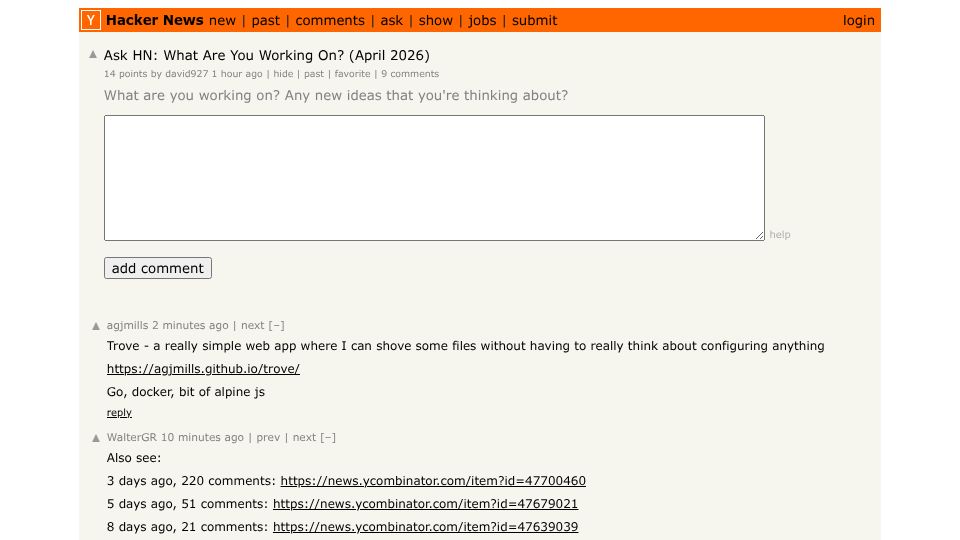960x540 pixels.
Task: Click the text 'Go, docker, bit of alpine js'
Action: (186, 392)
